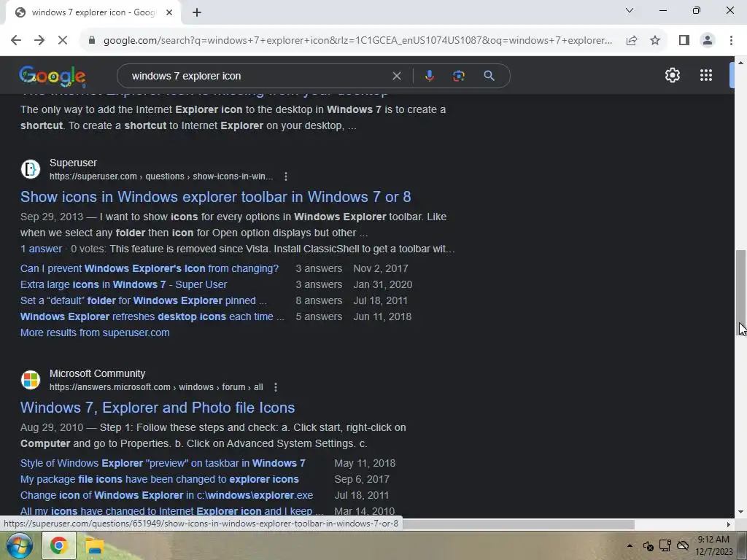Open the Chrome profile menu
Screen dimensions: 747x560
708,41
